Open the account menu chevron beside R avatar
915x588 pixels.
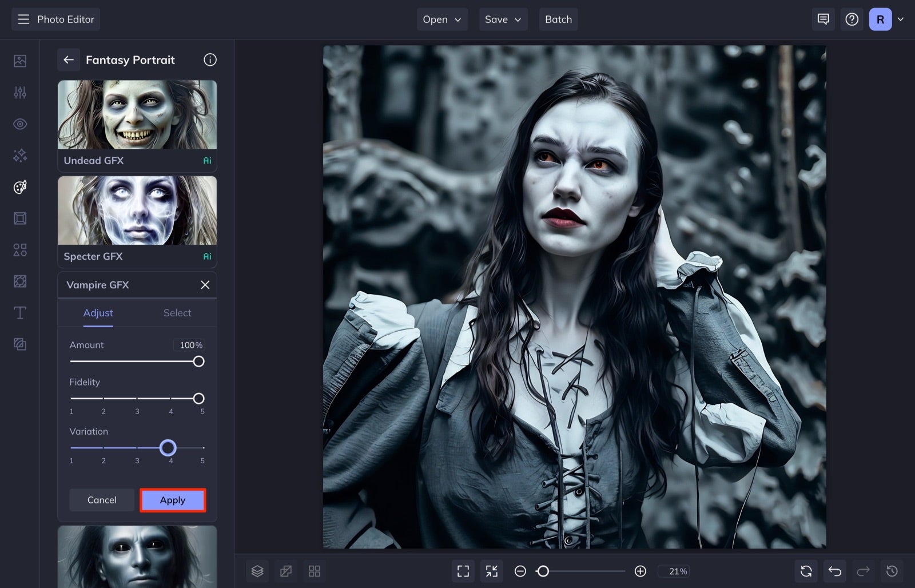pos(901,19)
